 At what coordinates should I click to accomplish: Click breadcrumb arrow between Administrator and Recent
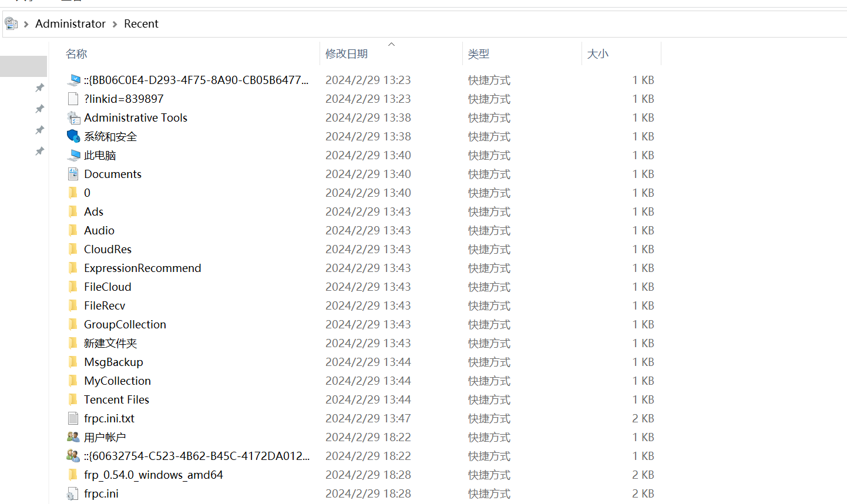pos(115,24)
